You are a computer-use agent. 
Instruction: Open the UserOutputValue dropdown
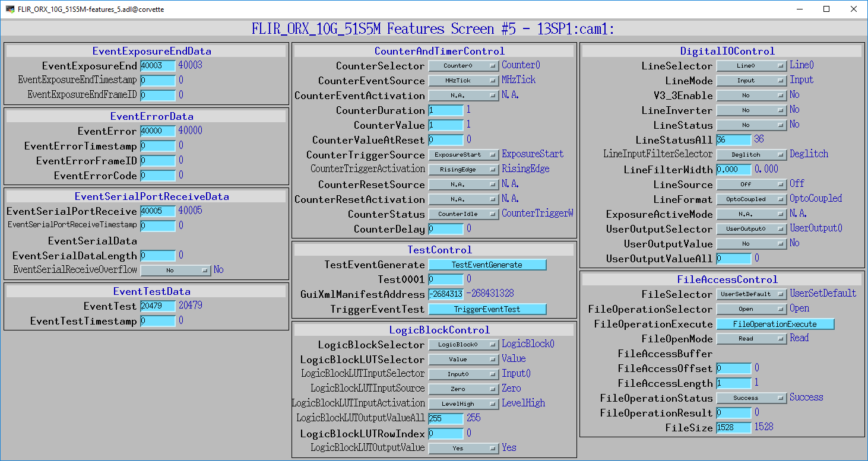coord(752,244)
